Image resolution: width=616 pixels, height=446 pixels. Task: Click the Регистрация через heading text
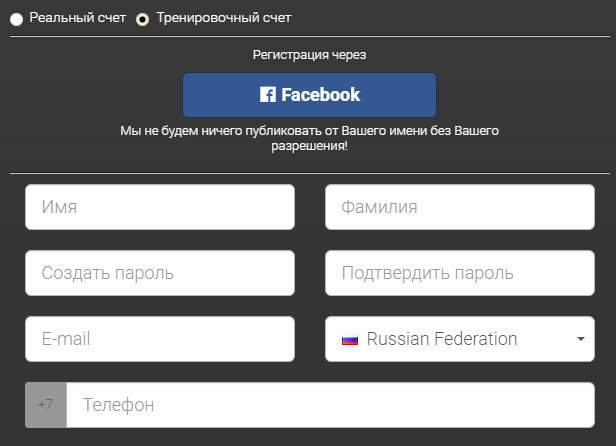[x=309, y=54]
